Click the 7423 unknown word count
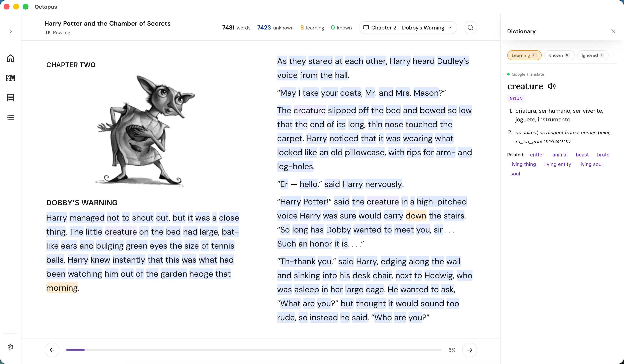This screenshot has height=364, width=624. pyautogui.click(x=275, y=28)
